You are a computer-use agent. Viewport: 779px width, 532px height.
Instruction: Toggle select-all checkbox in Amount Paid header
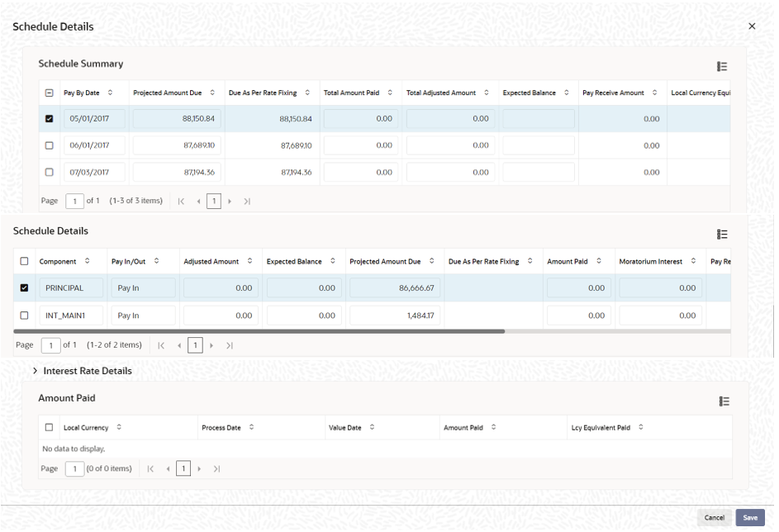pyautogui.click(x=50, y=427)
